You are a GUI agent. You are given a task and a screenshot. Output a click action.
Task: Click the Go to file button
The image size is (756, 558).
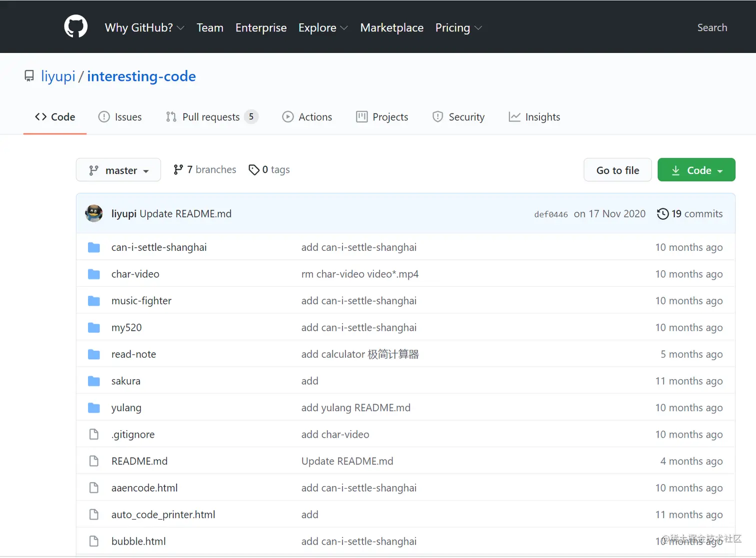pyautogui.click(x=617, y=170)
